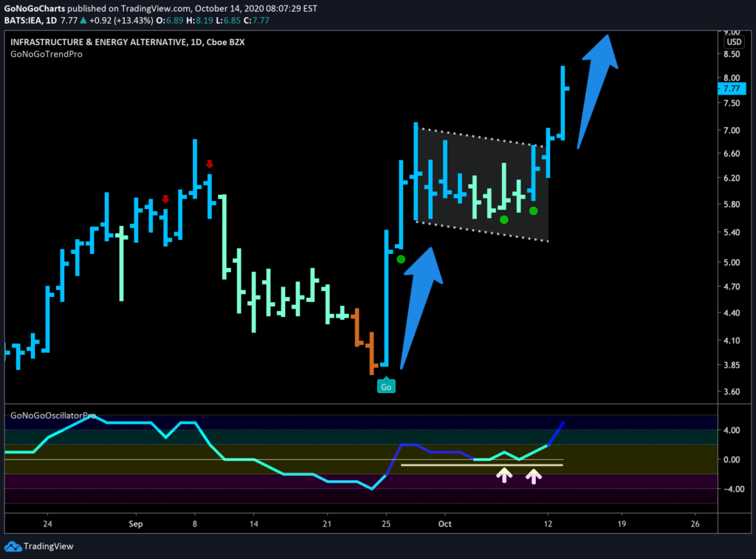The image size is (756, 559).
Task: Click the open value O:6.89
Action: [170, 21]
